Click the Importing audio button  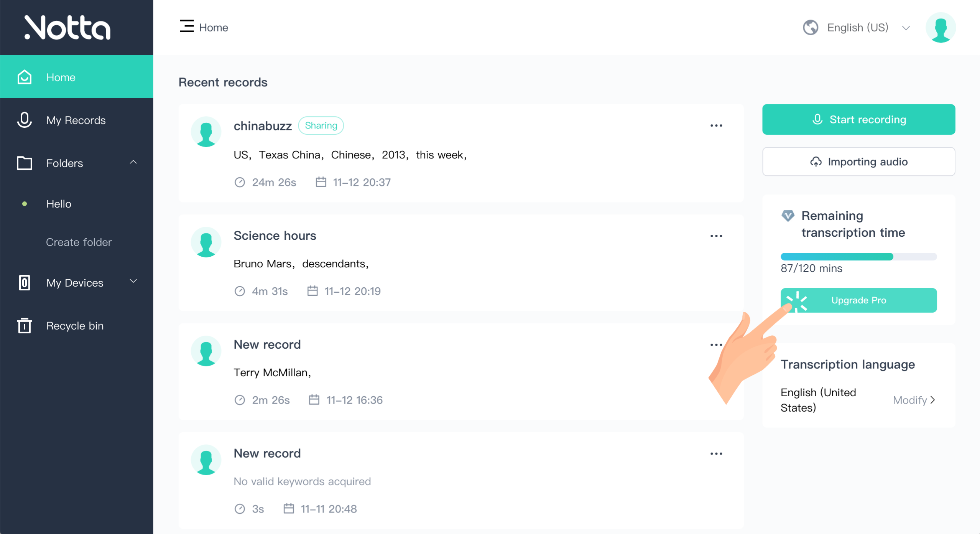click(x=858, y=162)
